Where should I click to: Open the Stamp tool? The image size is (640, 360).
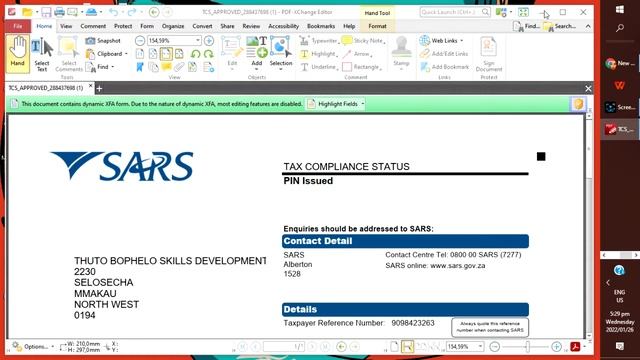401,53
